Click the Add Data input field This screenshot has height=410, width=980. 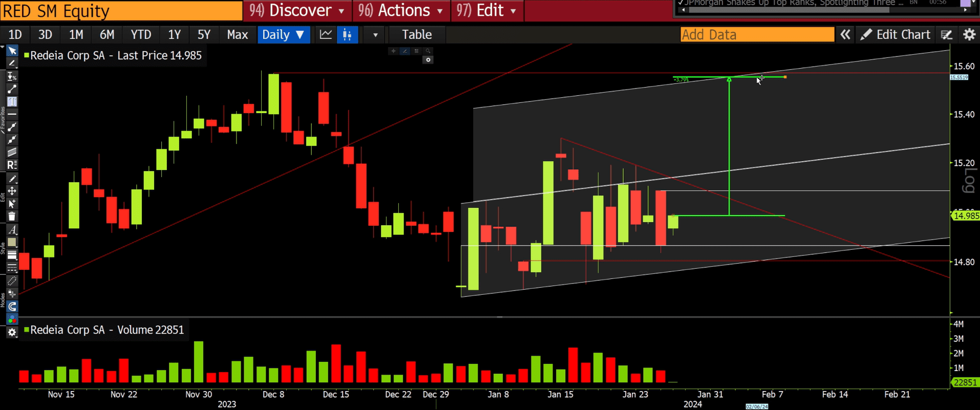coord(757,35)
